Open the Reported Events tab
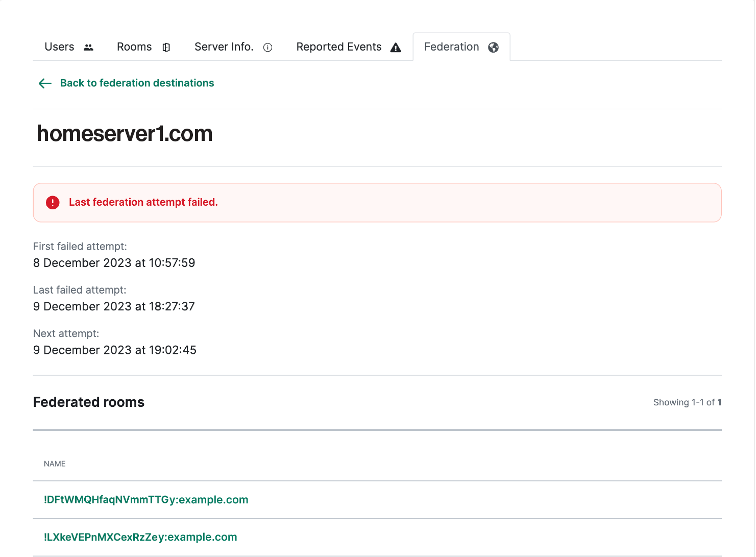756x557 pixels. [338, 47]
